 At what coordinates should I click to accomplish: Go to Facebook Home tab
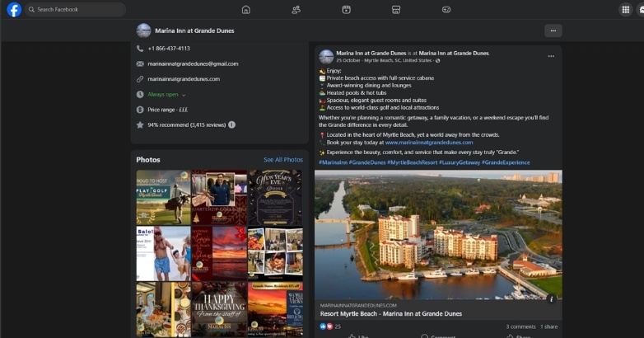pyautogui.click(x=246, y=9)
